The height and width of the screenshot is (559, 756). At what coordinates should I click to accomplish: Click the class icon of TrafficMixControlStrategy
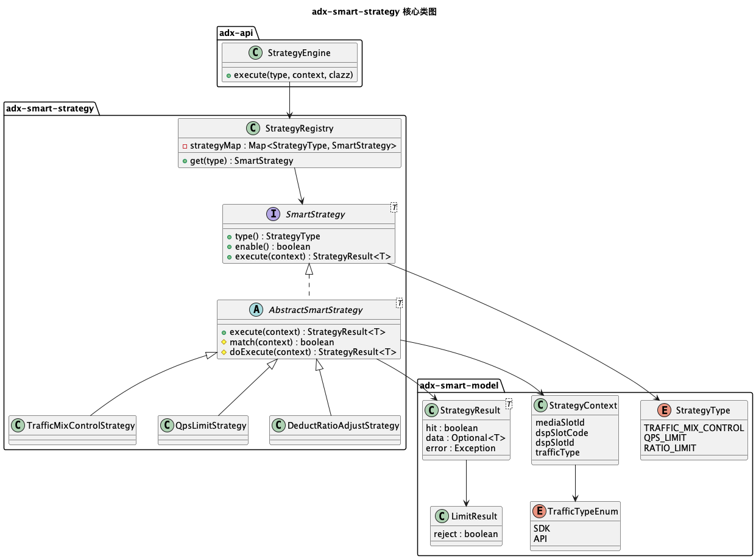point(19,425)
